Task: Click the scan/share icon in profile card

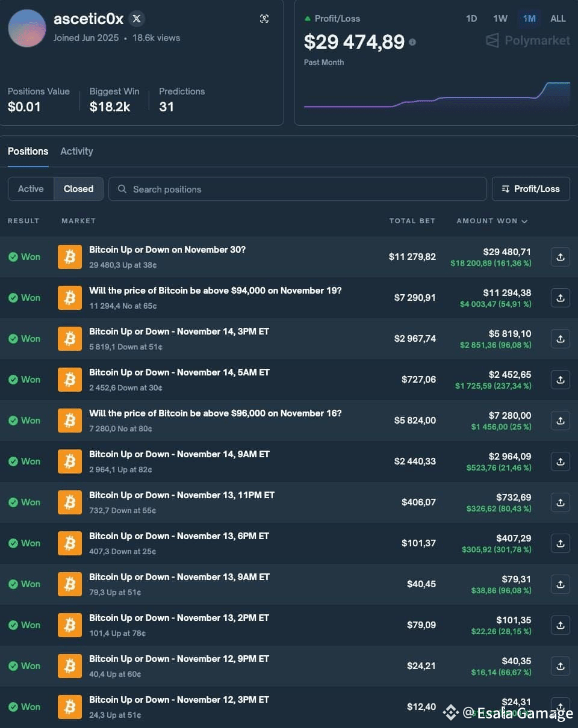Action: 264,19
